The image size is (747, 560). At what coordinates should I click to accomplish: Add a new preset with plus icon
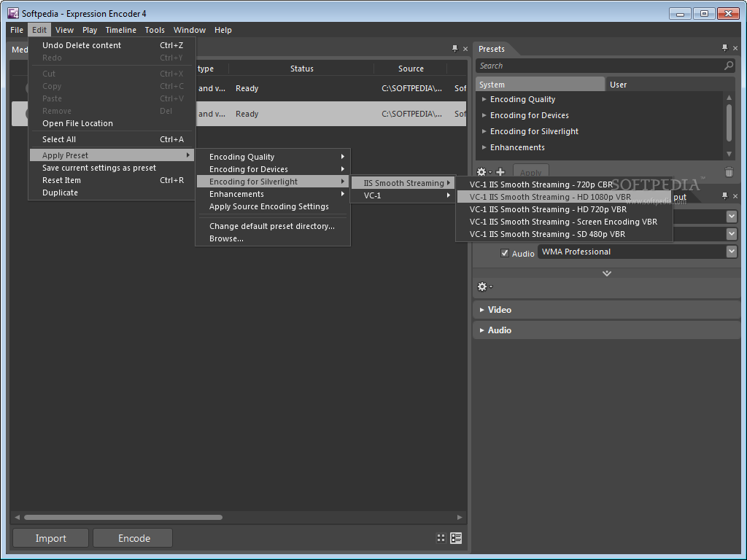[x=500, y=172]
